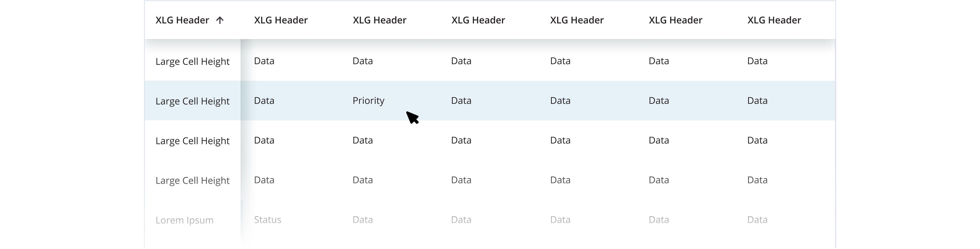980x249 pixels.
Task: Select the Priority cell
Action: click(368, 101)
